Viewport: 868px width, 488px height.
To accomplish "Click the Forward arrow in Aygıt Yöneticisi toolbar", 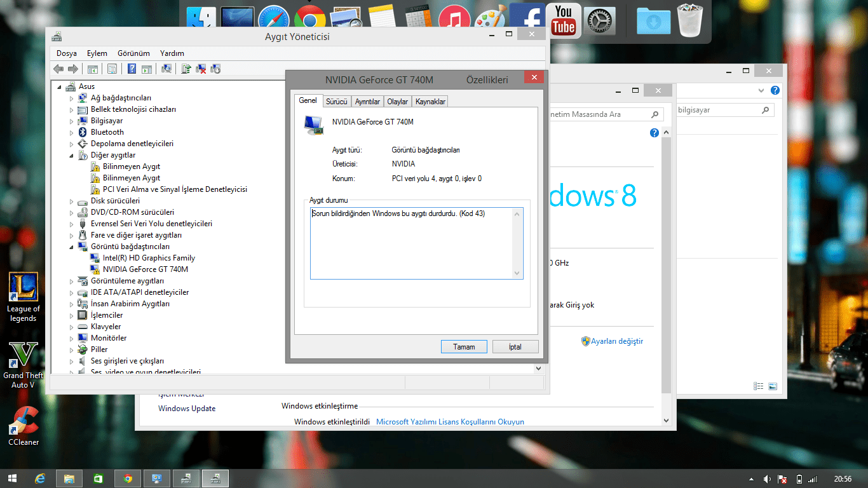I will click(72, 69).
